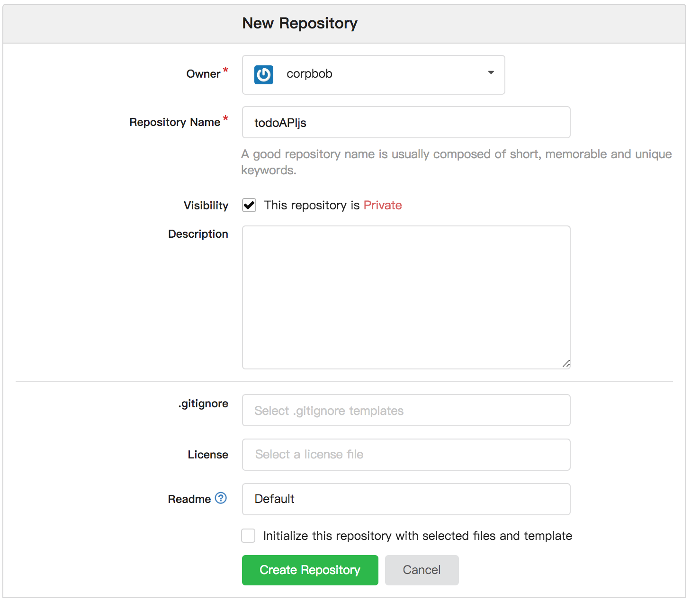Image resolution: width=700 pixels, height=610 pixels.
Task: Click the New Repository heading
Action: pyautogui.click(x=300, y=23)
